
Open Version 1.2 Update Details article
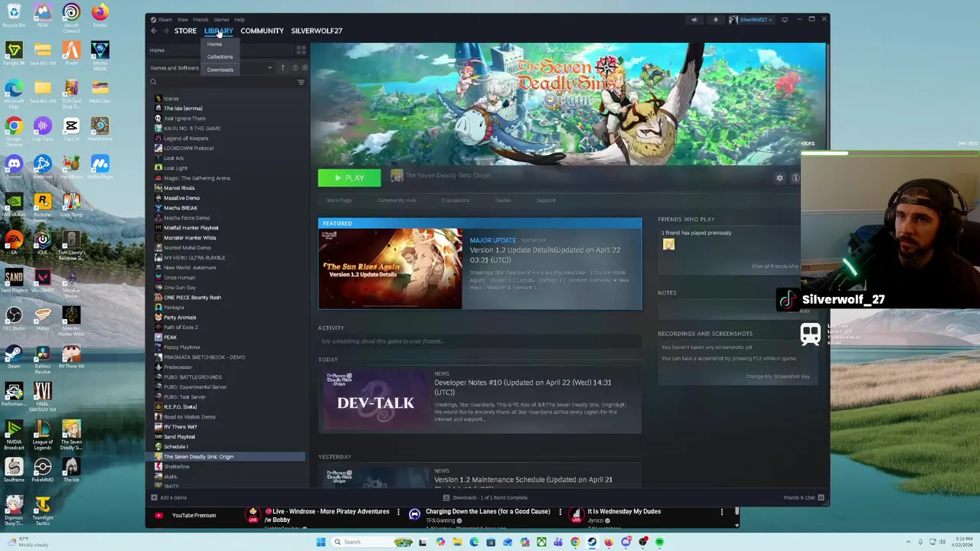coord(545,255)
